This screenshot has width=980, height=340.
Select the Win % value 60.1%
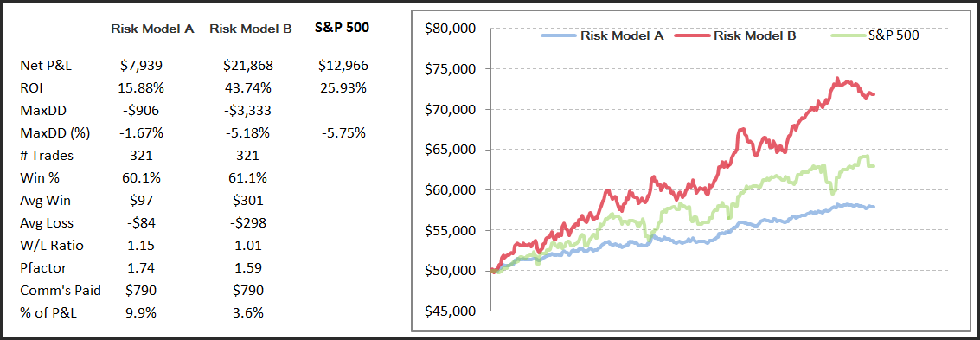(142, 177)
